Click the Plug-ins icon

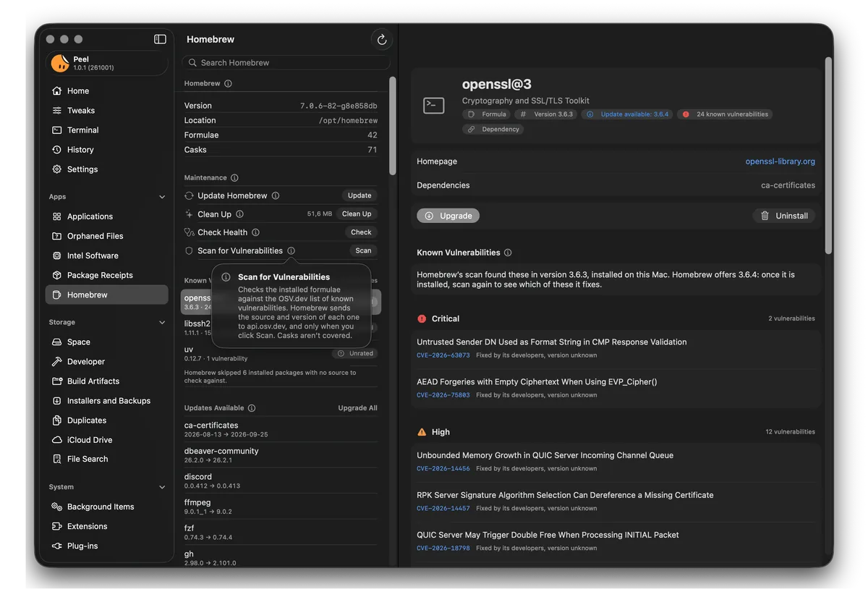tap(57, 546)
